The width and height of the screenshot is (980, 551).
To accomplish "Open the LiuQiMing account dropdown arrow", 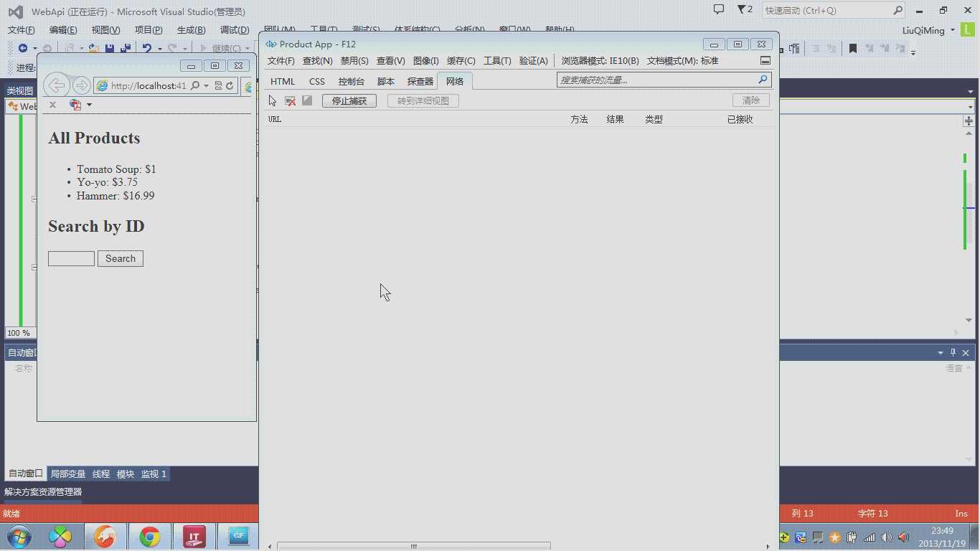I will tap(953, 30).
